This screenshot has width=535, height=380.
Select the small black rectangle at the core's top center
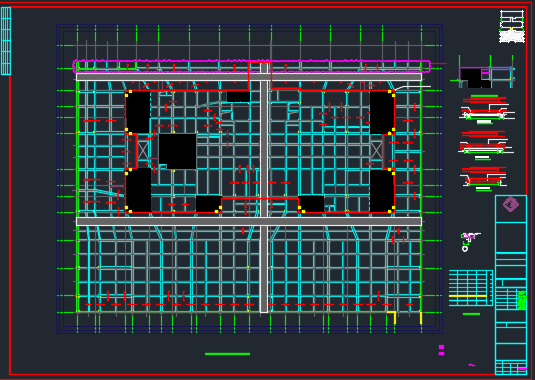(238, 97)
